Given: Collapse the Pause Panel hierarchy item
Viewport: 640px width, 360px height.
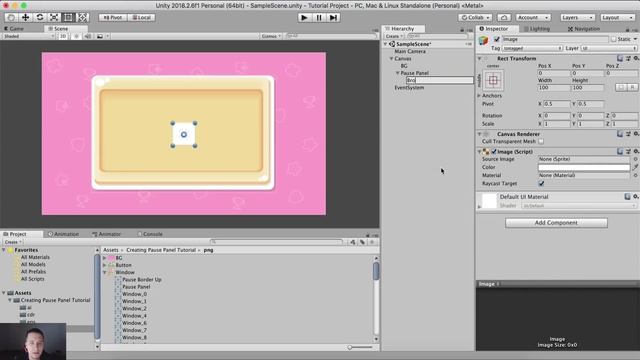Looking at the screenshot, I should pyautogui.click(x=397, y=73).
